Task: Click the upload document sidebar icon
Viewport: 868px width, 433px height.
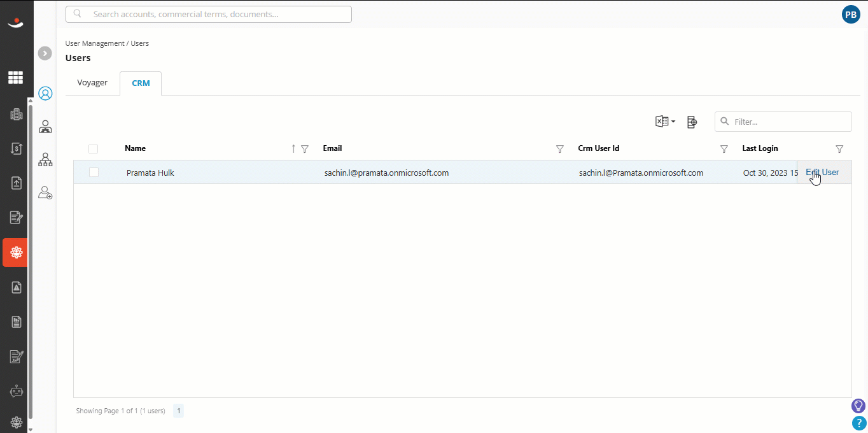Action: pos(17,183)
